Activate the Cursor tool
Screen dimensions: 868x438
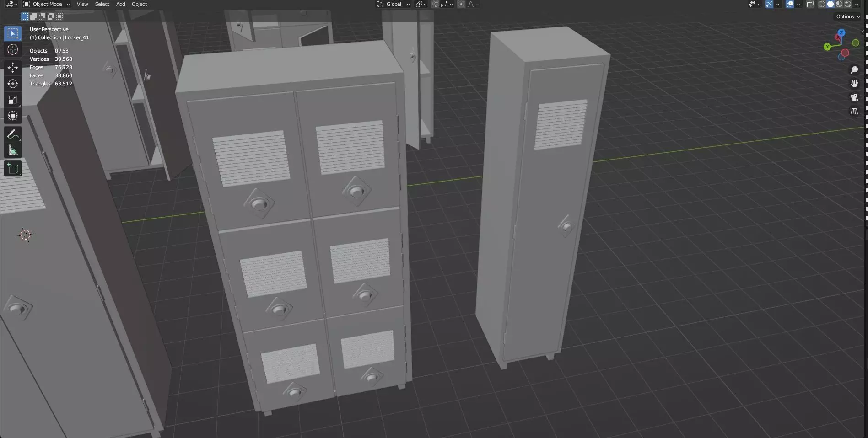(x=13, y=50)
